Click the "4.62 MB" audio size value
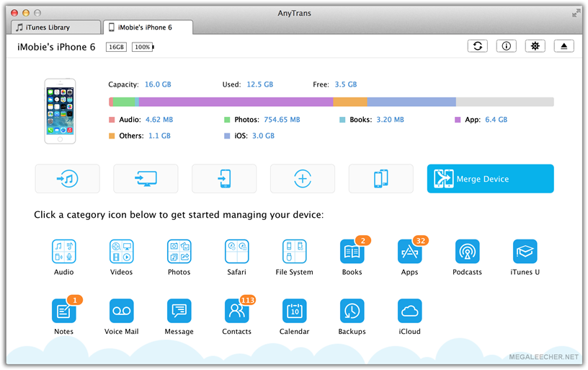The width and height of the screenshot is (588, 370). click(x=159, y=120)
